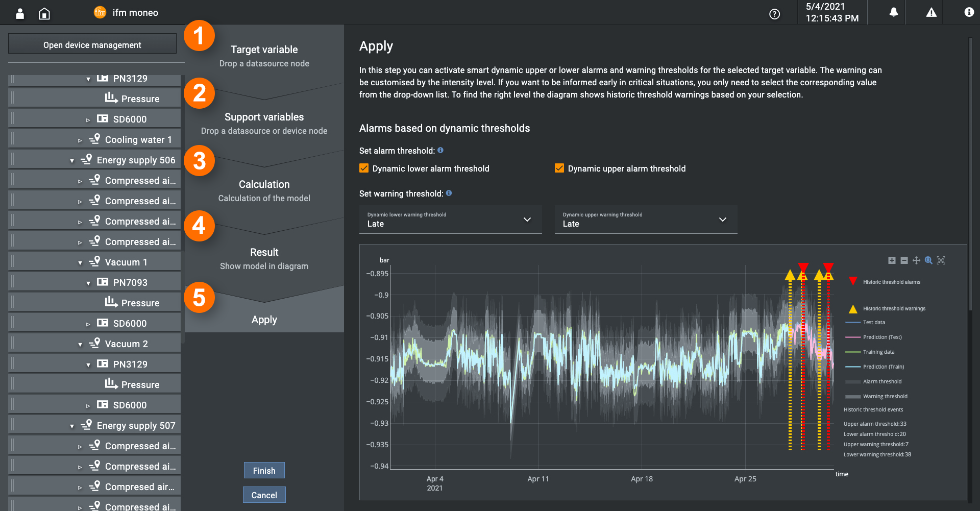Disable the Dynamic lower alarm threshold checkbox
The height and width of the screenshot is (511, 980).
[x=363, y=168]
